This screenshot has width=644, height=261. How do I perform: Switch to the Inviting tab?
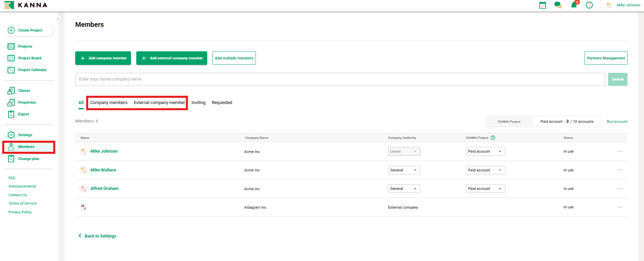[198, 103]
